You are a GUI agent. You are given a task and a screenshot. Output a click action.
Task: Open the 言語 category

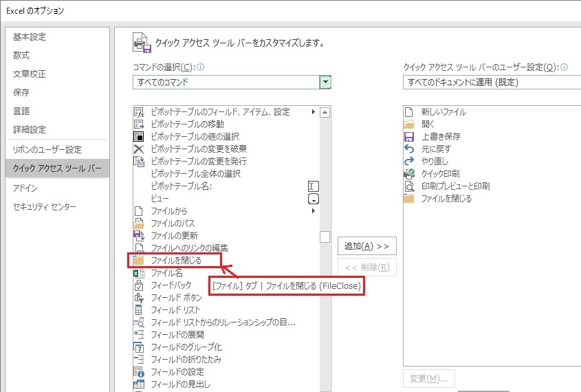tap(21, 111)
